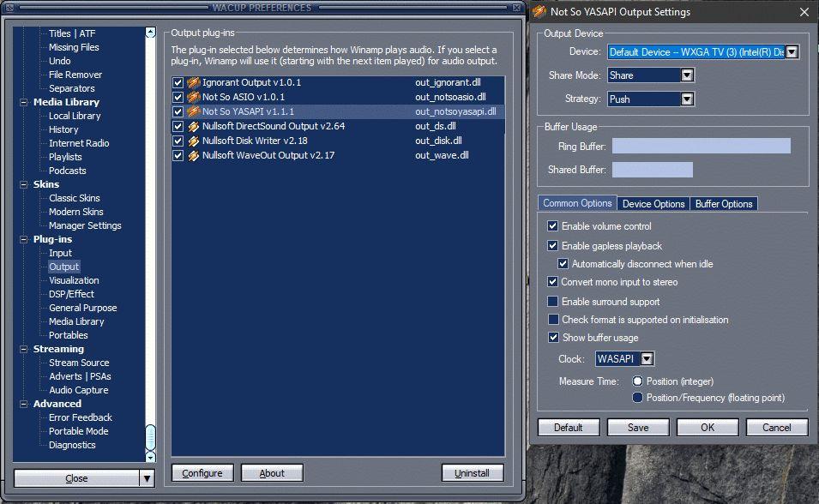Open the Input plug-ins page
This screenshot has height=504, width=819.
click(60, 253)
